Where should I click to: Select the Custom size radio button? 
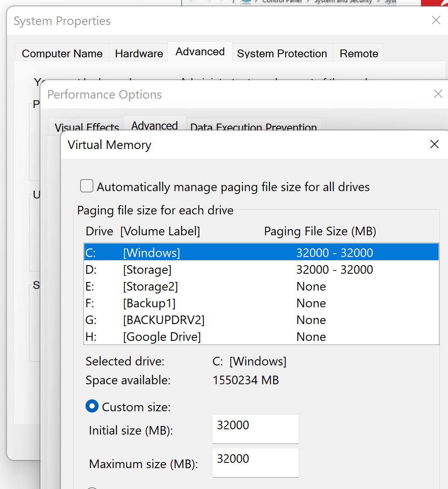[x=92, y=406]
